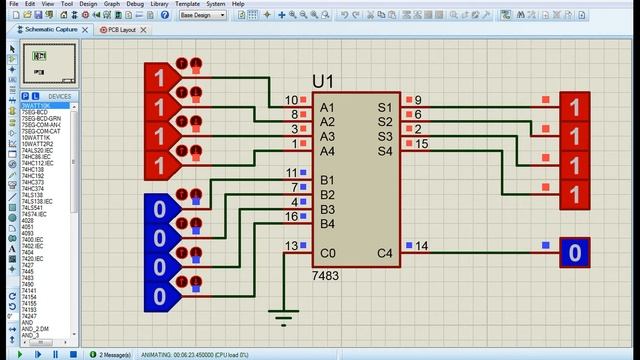Click the L library manager button
Viewport: 640px width, 360px height.
click(x=36, y=96)
